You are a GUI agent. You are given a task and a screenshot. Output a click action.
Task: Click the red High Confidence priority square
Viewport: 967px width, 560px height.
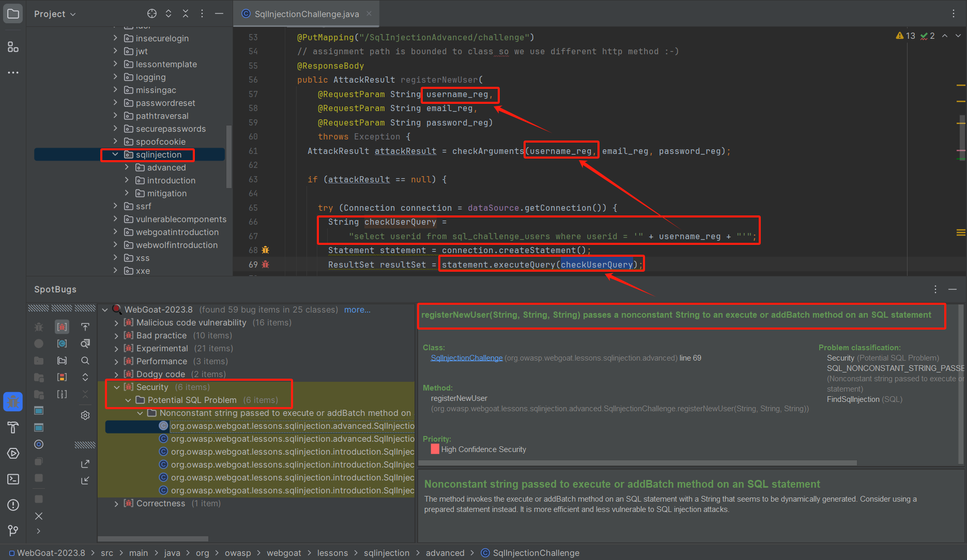click(x=435, y=449)
